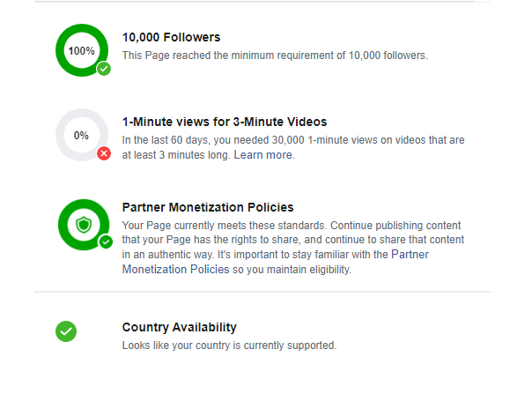Image resolution: width=532 pixels, height=394 pixels.
Task: Select the Country Availability heading
Action: click(x=179, y=327)
